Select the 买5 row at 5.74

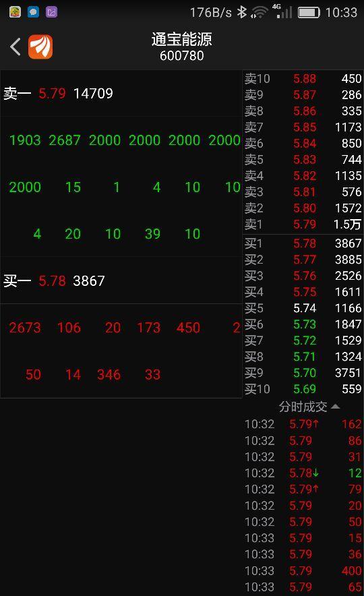tap(303, 308)
